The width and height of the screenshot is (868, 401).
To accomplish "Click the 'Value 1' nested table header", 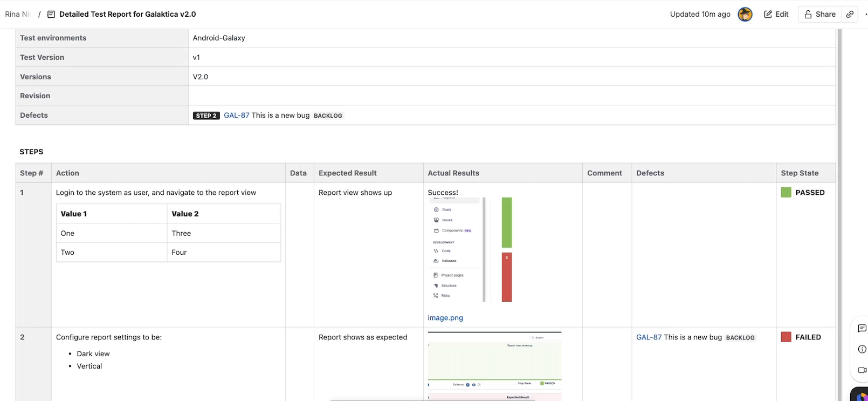I will click(x=74, y=214).
